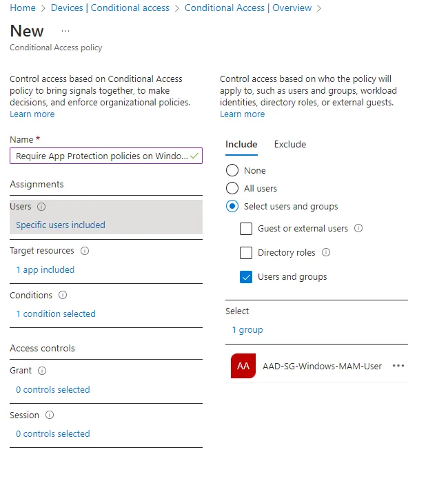Click the info icon next to Users
This screenshot has width=448, height=483.
pos(41,207)
